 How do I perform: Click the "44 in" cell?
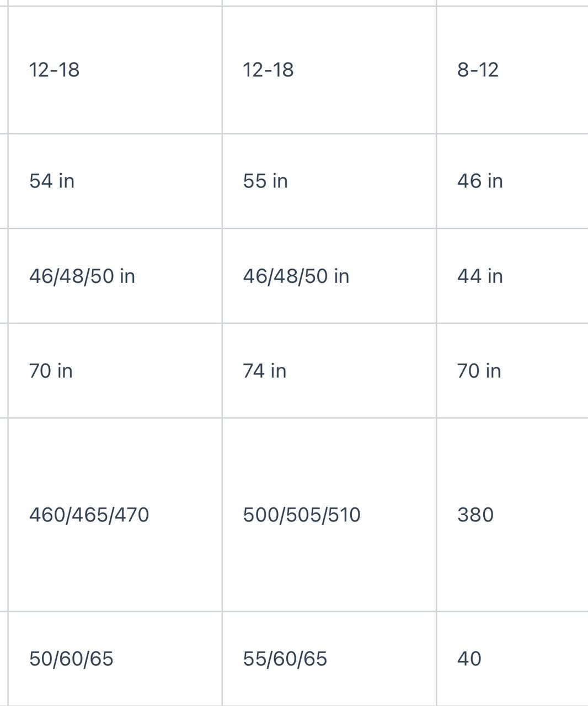click(x=512, y=276)
